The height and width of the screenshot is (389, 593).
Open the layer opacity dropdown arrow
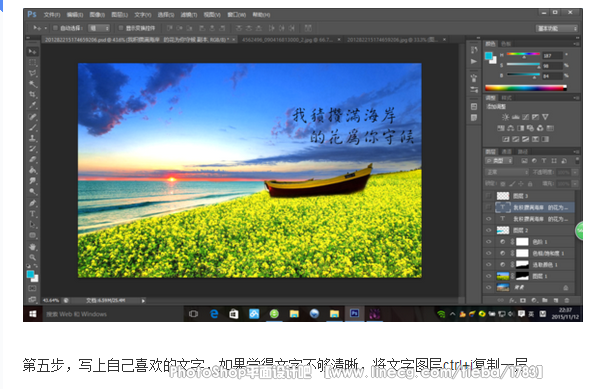(575, 172)
